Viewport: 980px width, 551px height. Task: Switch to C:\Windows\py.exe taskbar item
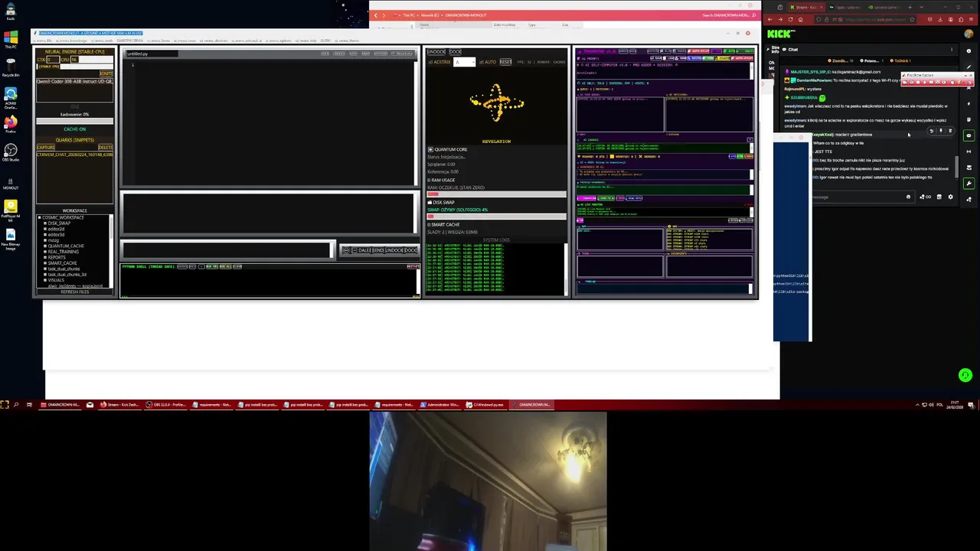[x=485, y=405]
